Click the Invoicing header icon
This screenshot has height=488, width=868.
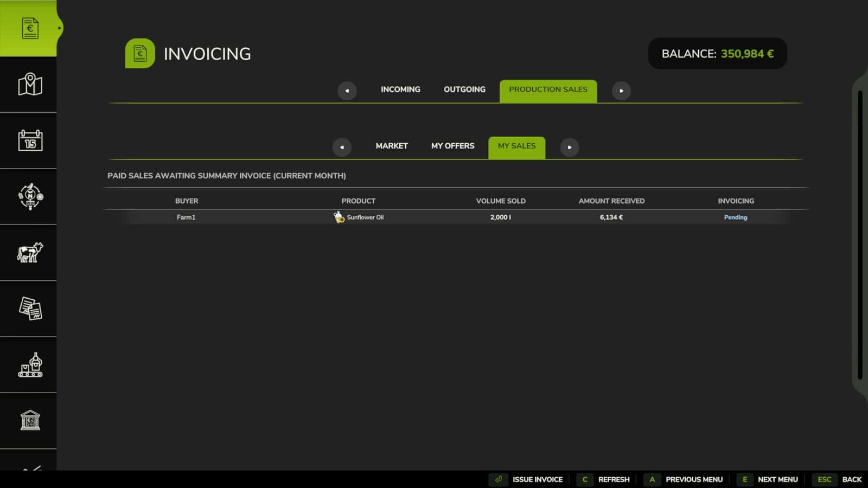[140, 53]
